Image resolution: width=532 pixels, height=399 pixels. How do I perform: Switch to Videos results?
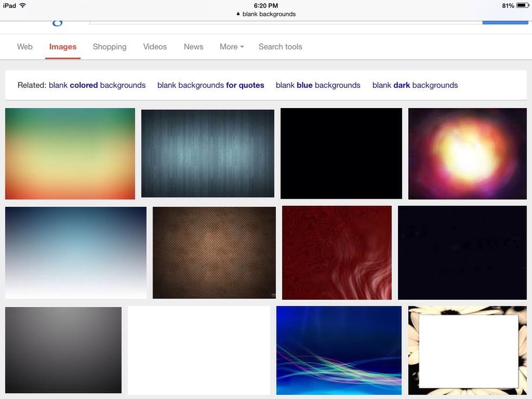click(x=155, y=47)
